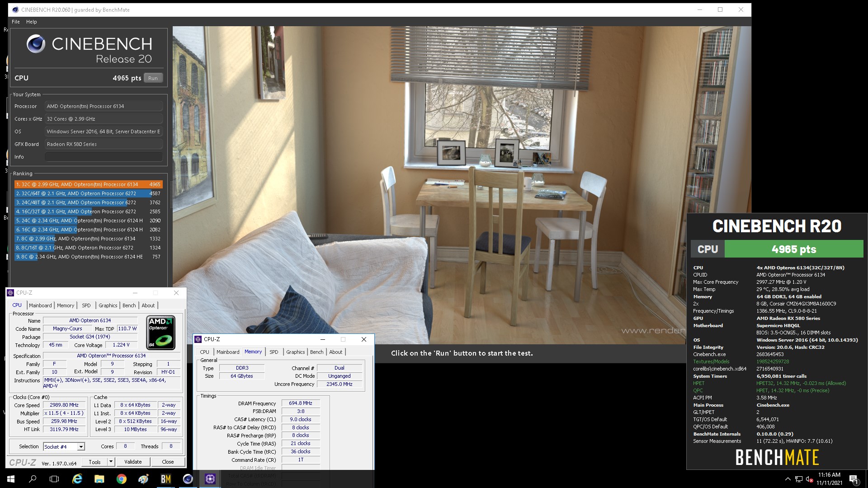Image resolution: width=868 pixels, height=488 pixels.
Task: Expand the Tools dropdown arrow
Action: 111,462
